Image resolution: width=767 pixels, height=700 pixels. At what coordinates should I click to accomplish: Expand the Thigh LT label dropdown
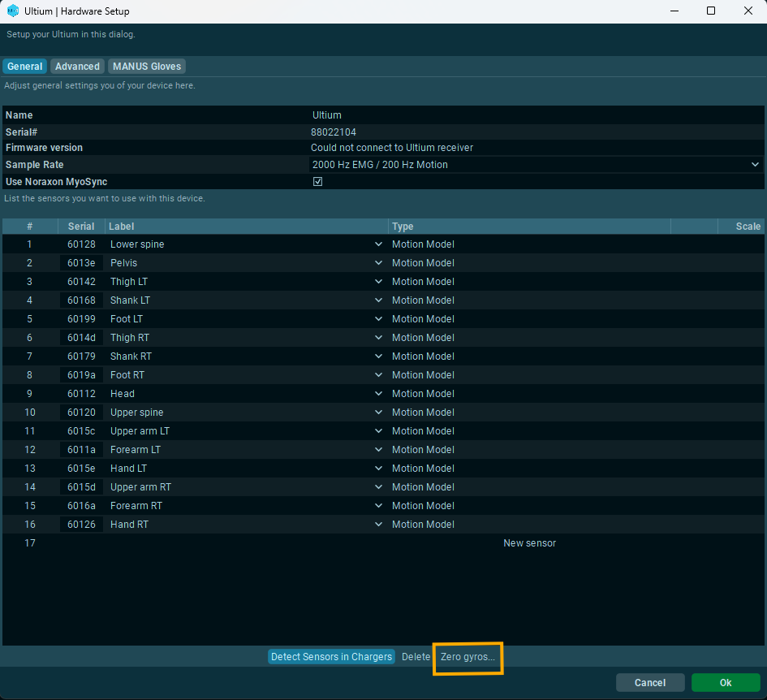click(378, 282)
